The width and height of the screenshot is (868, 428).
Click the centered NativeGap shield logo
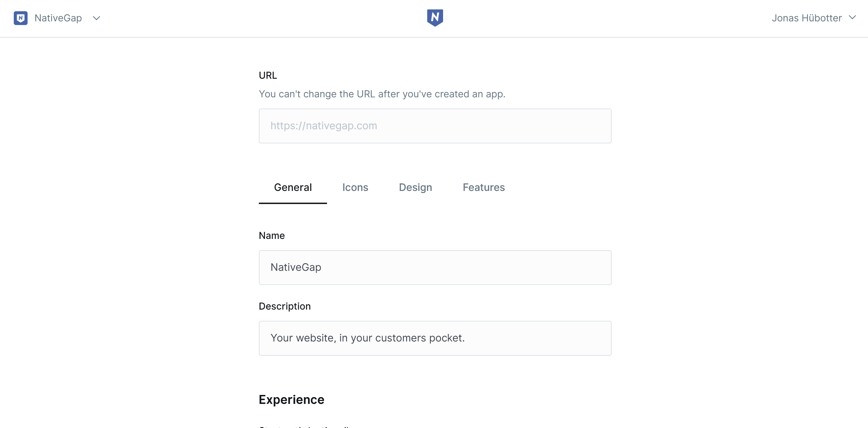click(x=435, y=17)
